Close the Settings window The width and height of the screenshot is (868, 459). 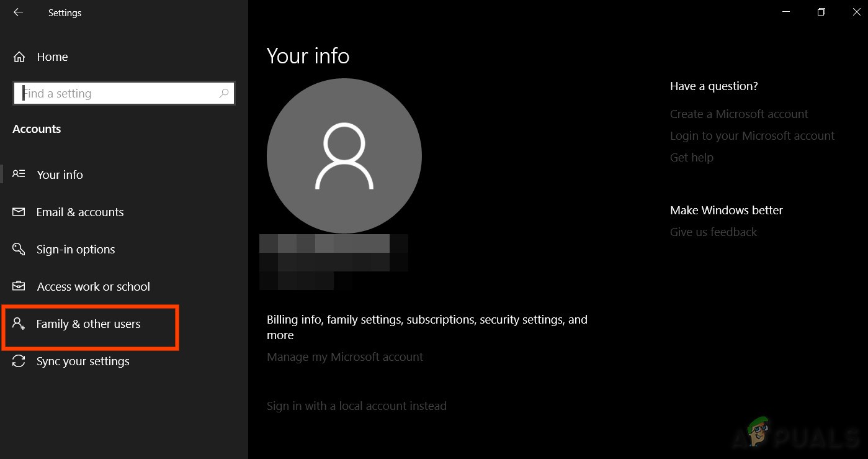[857, 12]
